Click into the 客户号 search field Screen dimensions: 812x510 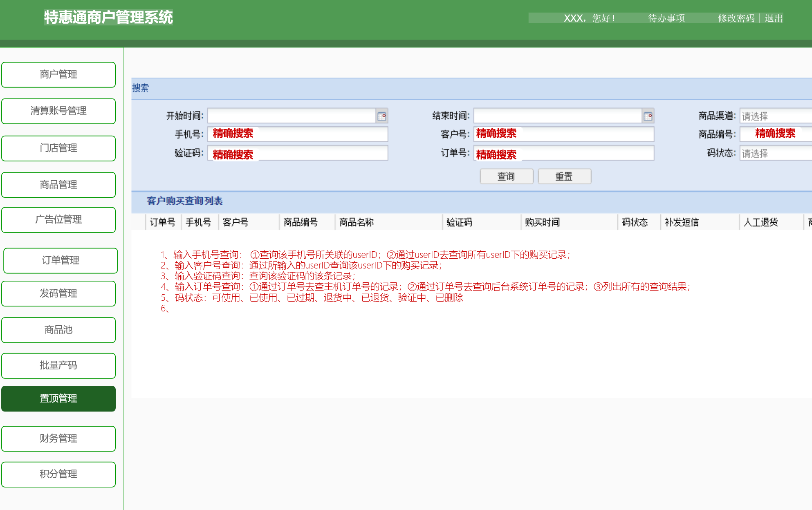point(564,134)
